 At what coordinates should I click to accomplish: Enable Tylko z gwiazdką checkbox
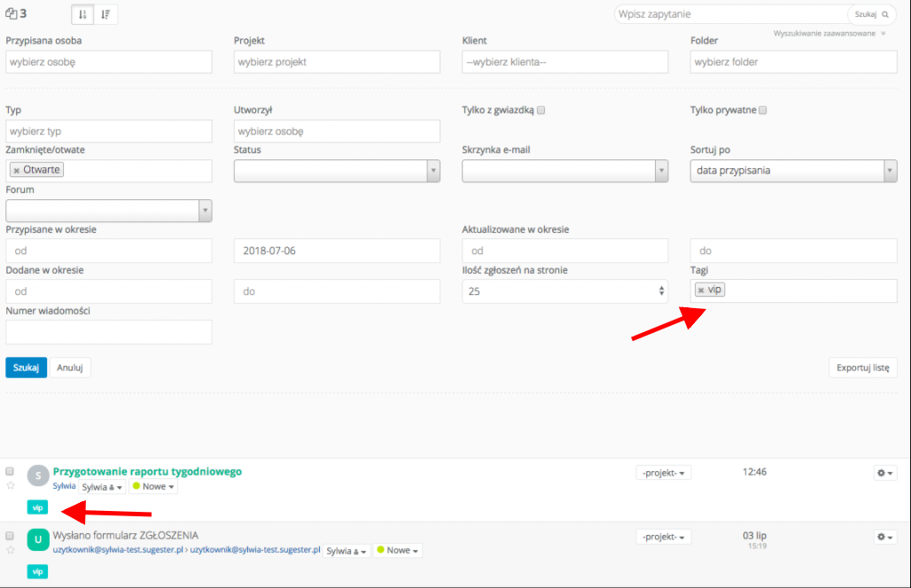541,111
